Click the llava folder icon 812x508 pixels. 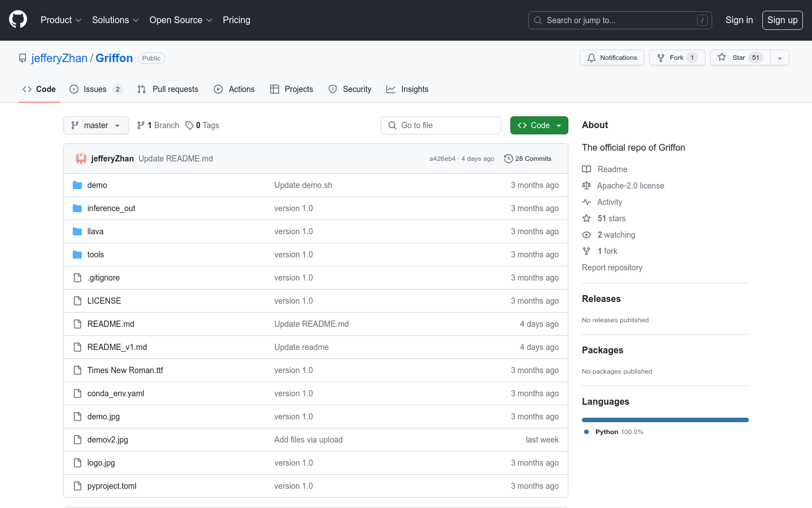tap(77, 231)
